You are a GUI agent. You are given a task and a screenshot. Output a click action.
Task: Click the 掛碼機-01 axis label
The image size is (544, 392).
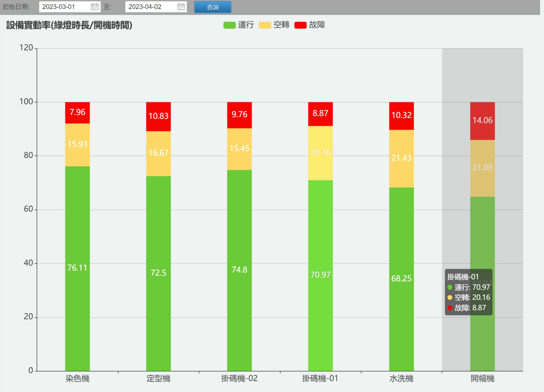[320, 378]
